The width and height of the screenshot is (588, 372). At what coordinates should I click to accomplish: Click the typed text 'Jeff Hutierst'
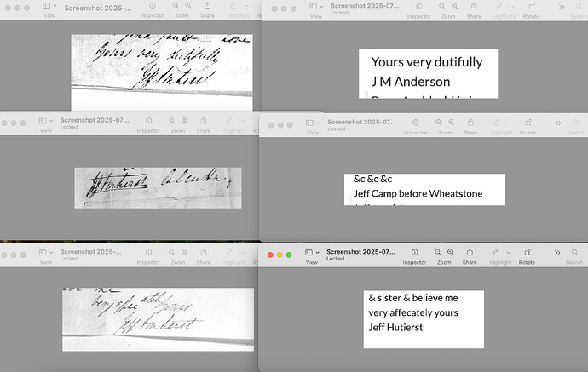click(x=395, y=328)
